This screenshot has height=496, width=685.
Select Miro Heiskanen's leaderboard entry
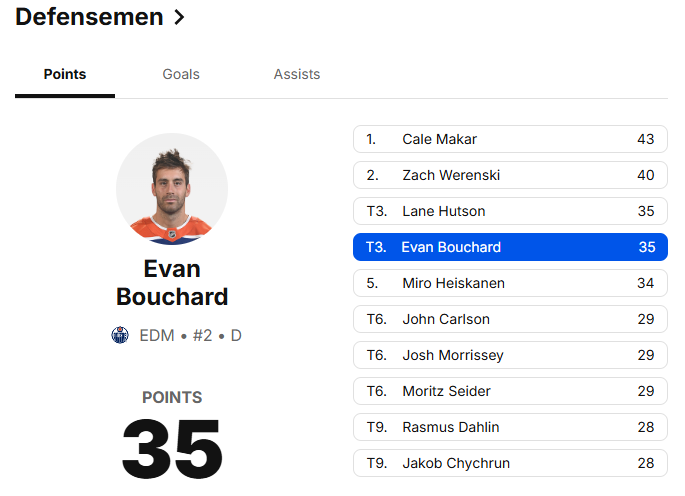click(510, 283)
